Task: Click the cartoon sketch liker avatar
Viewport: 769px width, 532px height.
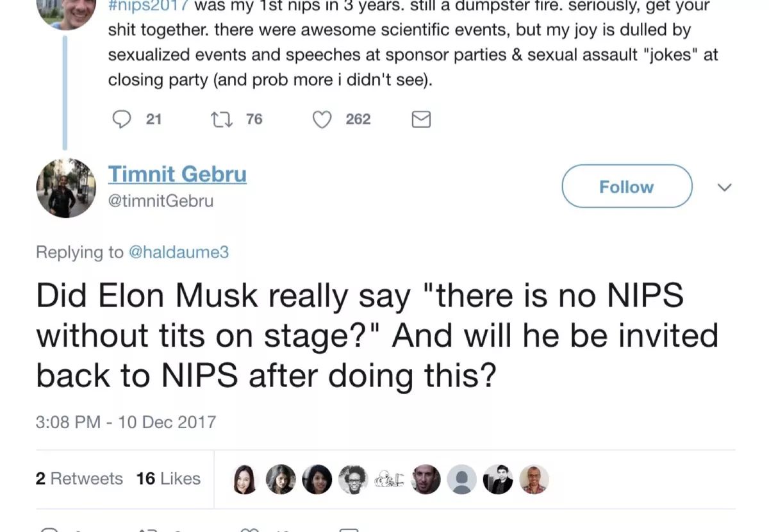Action: pos(389,479)
